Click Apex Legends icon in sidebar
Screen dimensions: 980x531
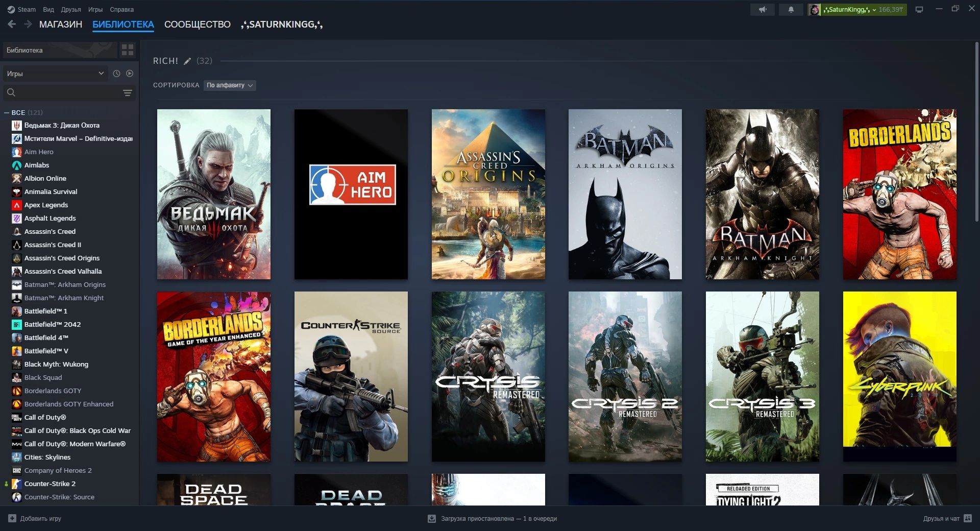click(16, 205)
